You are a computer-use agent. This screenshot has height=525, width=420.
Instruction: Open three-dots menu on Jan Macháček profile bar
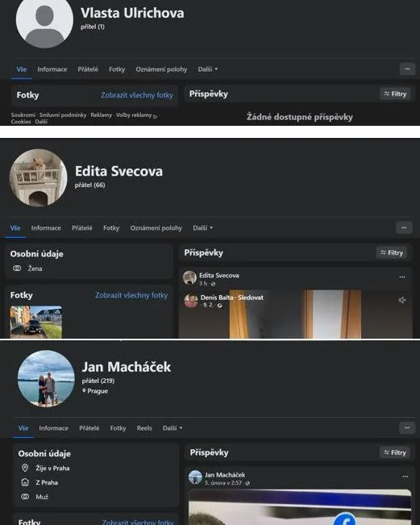click(x=407, y=427)
